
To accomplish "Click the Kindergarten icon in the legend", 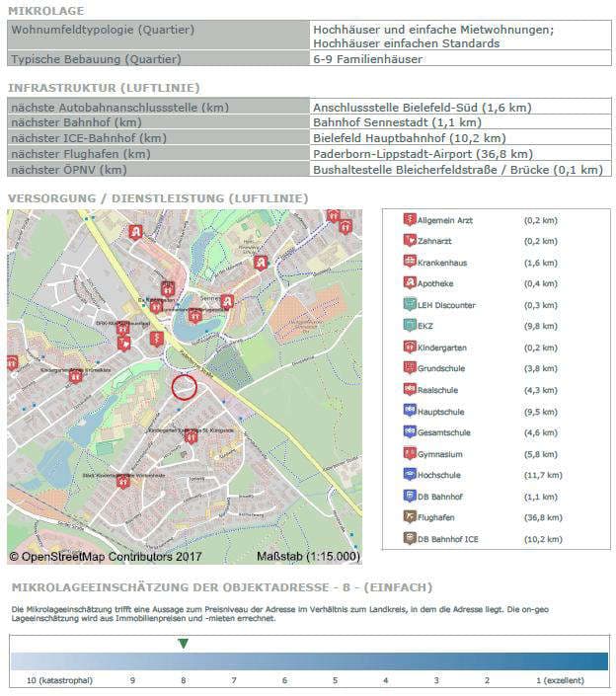I will [410, 348].
